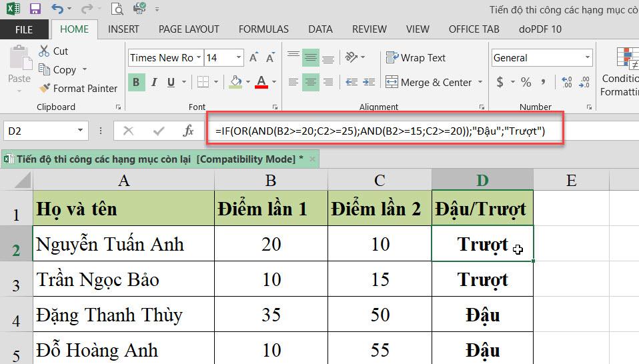This screenshot has height=364, width=639.
Task: Toggle Middle Align icon
Action: click(x=311, y=57)
